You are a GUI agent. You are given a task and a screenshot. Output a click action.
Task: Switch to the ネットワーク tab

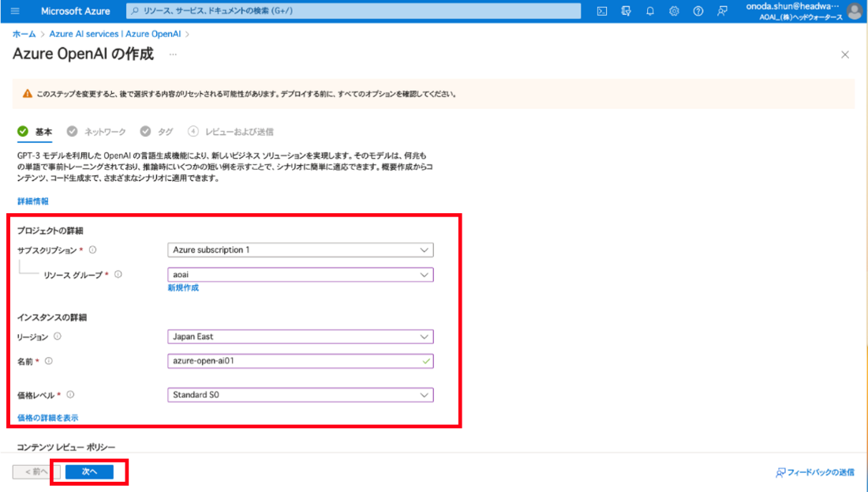pos(96,132)
